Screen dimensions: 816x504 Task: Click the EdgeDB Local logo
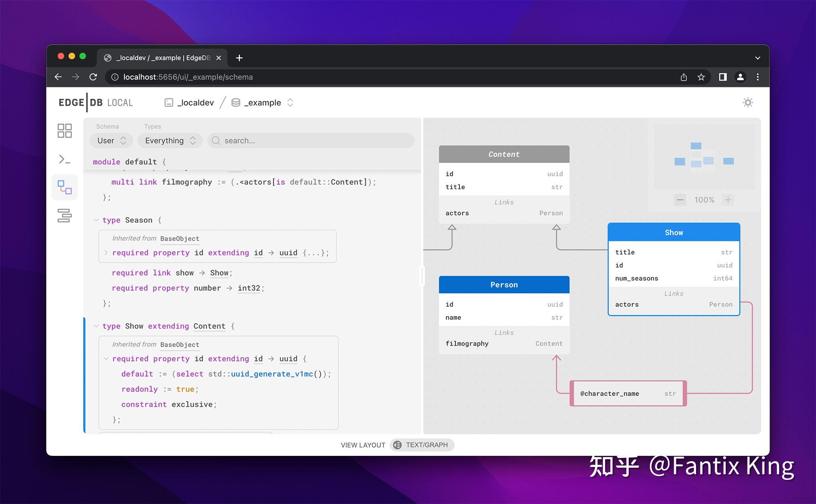(95, 102)
